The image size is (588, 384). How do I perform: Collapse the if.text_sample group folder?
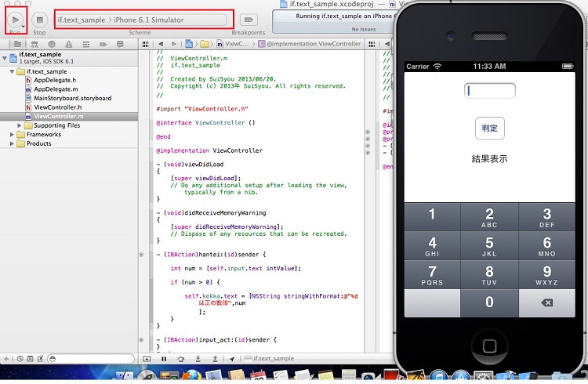[x=12, y=71]
